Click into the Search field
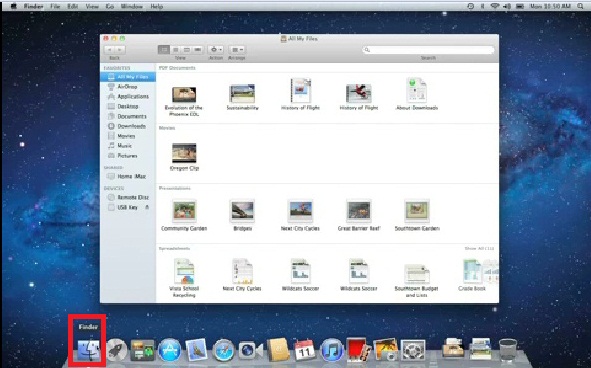Image resolution: width=591 pixels, height=368 pixels. 429,50
